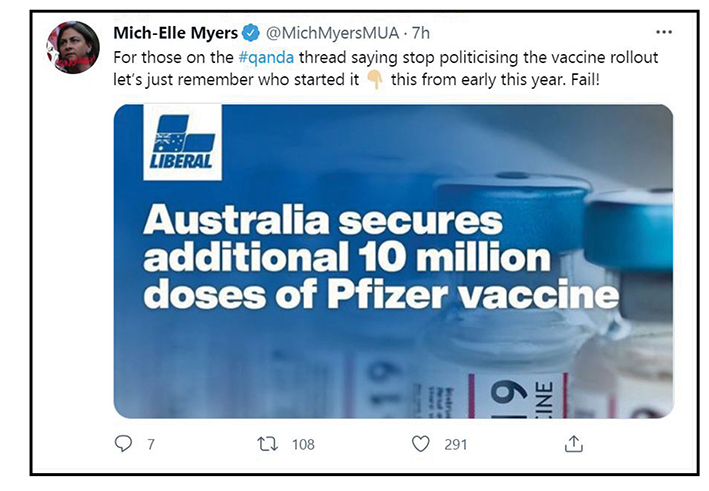Click the retweet count of 108
This screenshot has height=491, width=709.
coord(303,444)
